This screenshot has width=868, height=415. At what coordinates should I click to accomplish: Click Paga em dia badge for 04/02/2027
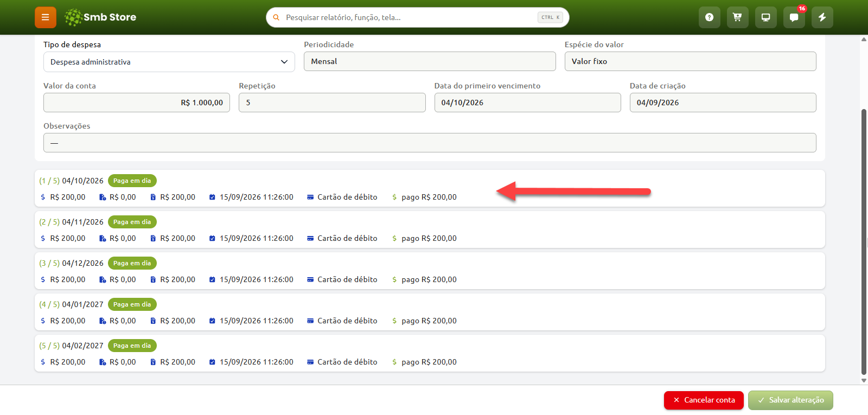tap(132, 346)
